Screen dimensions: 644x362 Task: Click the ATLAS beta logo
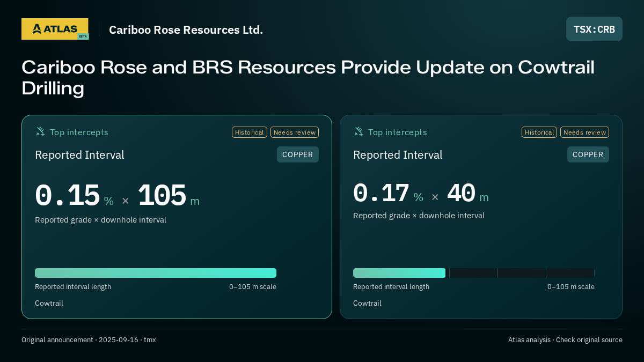(55, 29)
